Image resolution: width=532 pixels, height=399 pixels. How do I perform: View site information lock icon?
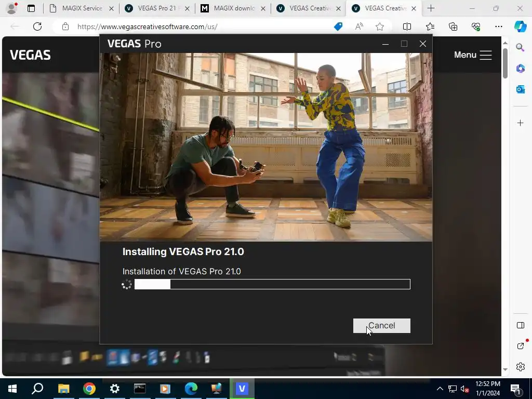65,26
